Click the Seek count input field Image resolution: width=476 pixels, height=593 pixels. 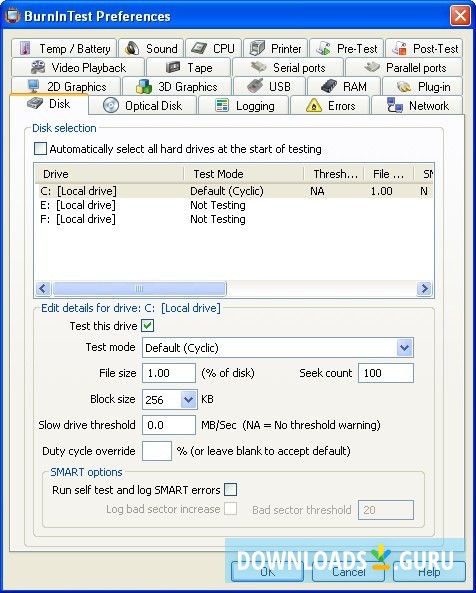[x=386, y=373]
